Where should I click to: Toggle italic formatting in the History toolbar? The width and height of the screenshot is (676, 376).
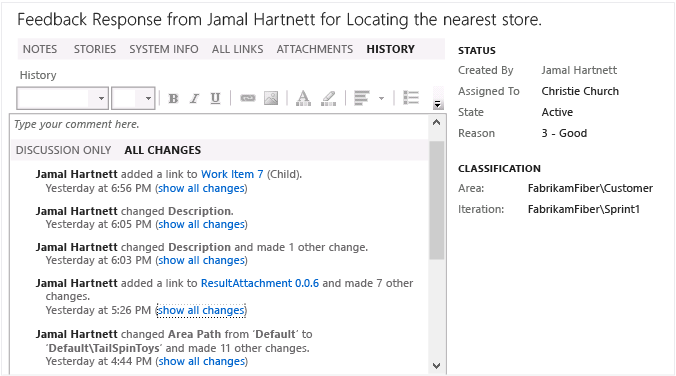pos(194,99)
